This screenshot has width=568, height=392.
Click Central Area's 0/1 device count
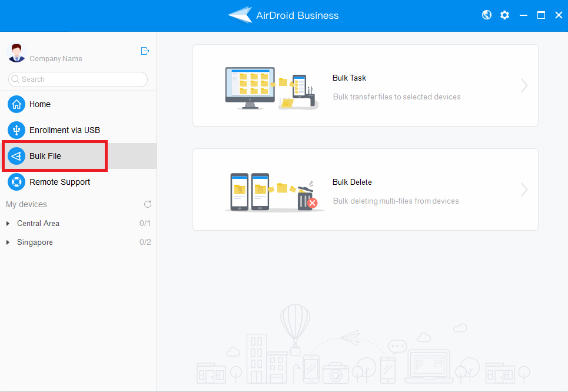pos(145,223)
